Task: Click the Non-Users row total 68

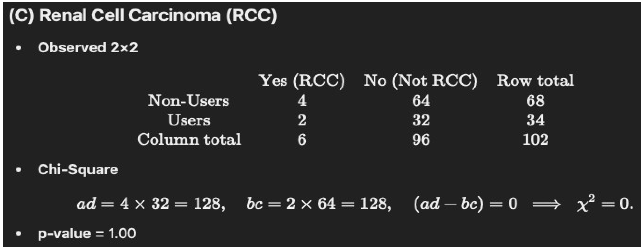Action: [535, 101]
